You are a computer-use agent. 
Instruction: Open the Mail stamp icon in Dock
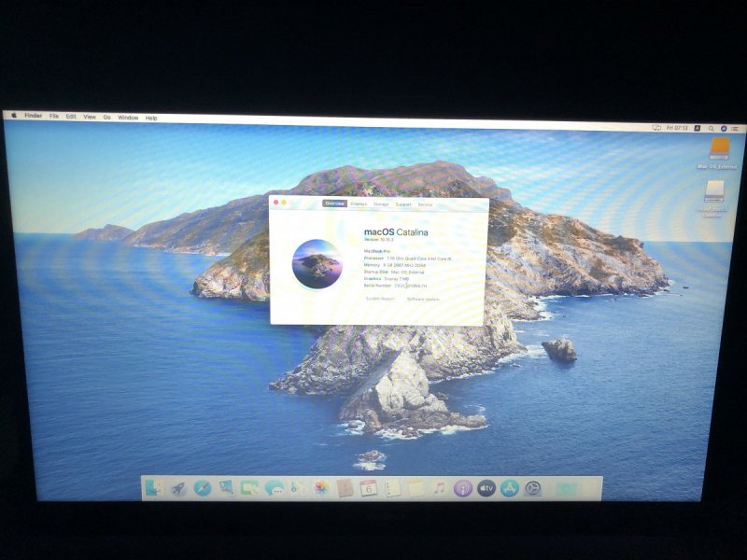[x=226, y=487]
